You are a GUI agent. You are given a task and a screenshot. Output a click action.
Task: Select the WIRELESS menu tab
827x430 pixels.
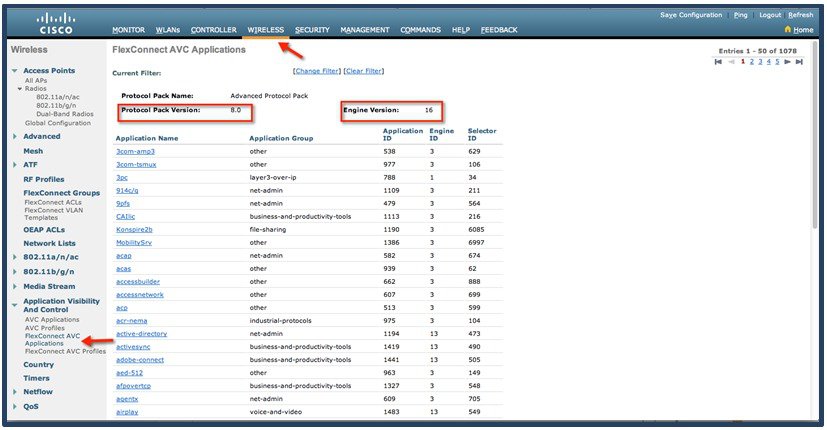coord(266,30)
